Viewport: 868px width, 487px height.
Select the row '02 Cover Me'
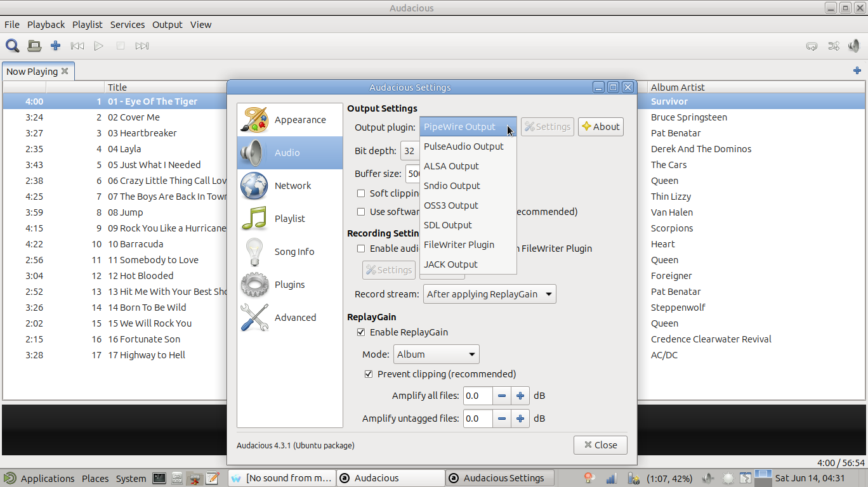coord(434,117)
